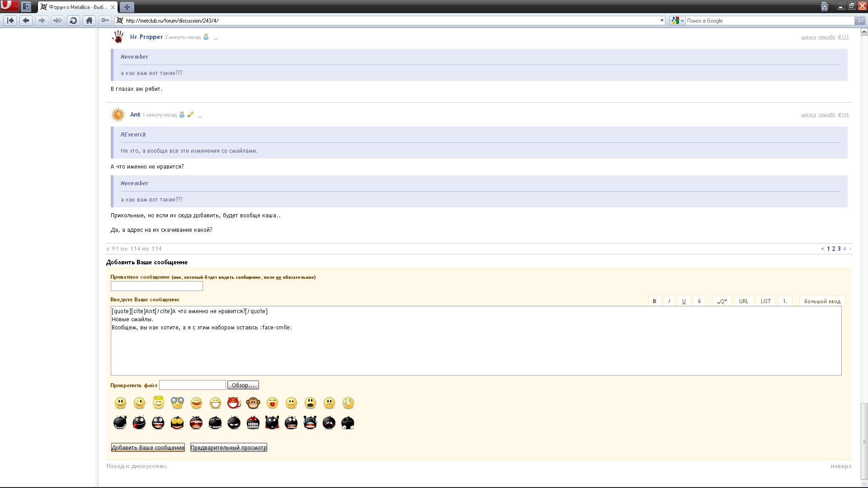868x488 pixels.
Task: Insert the kissing lips smiley
Action: pos(272,403)
